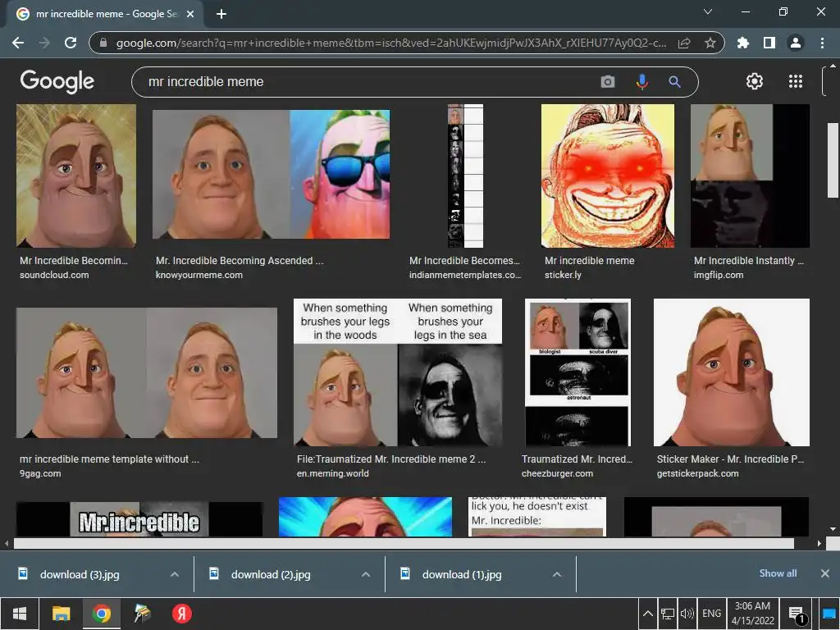Screen dimensions: 840x630
Task: Click 'Mr Incredible Instantly ...' title
Action: pyautogui.click(x=749, y=260)
